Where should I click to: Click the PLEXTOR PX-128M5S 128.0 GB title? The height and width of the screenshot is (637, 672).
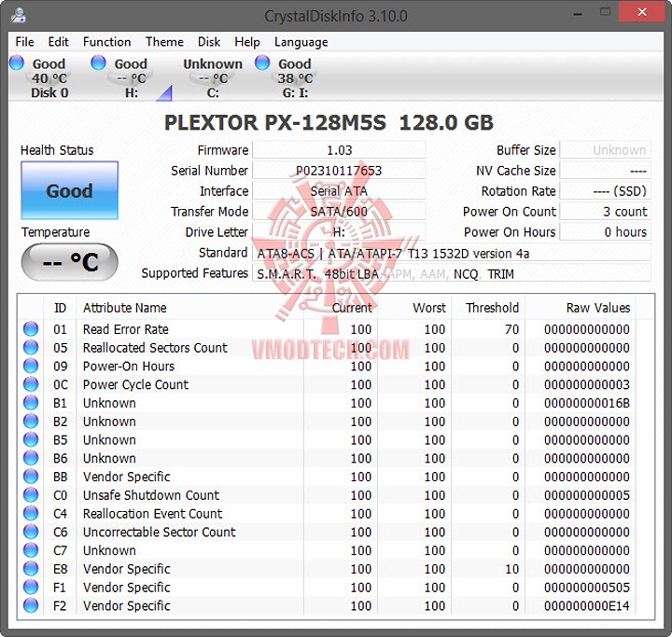tap(329, 123)
